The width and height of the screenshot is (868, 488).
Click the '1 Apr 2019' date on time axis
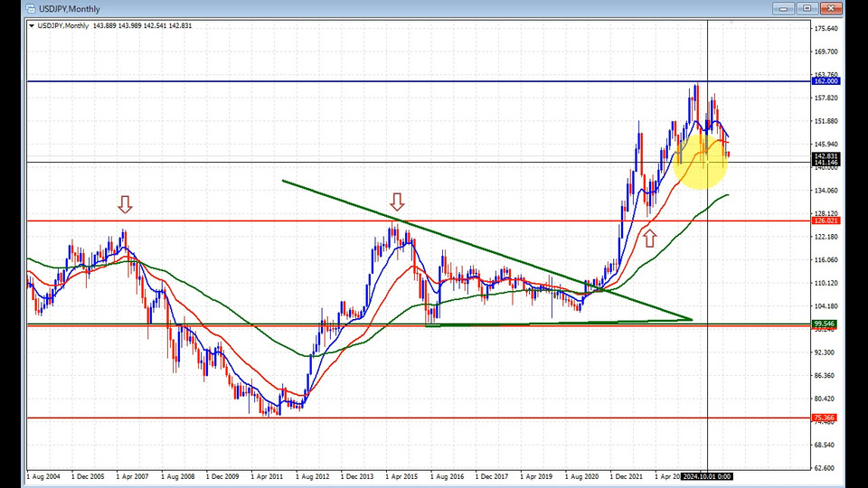[x=536, y=476]
